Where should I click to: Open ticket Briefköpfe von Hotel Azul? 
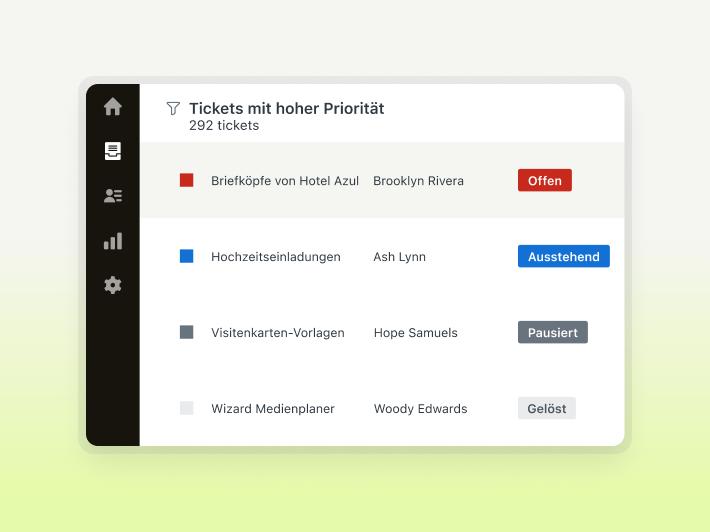(285, 181)
